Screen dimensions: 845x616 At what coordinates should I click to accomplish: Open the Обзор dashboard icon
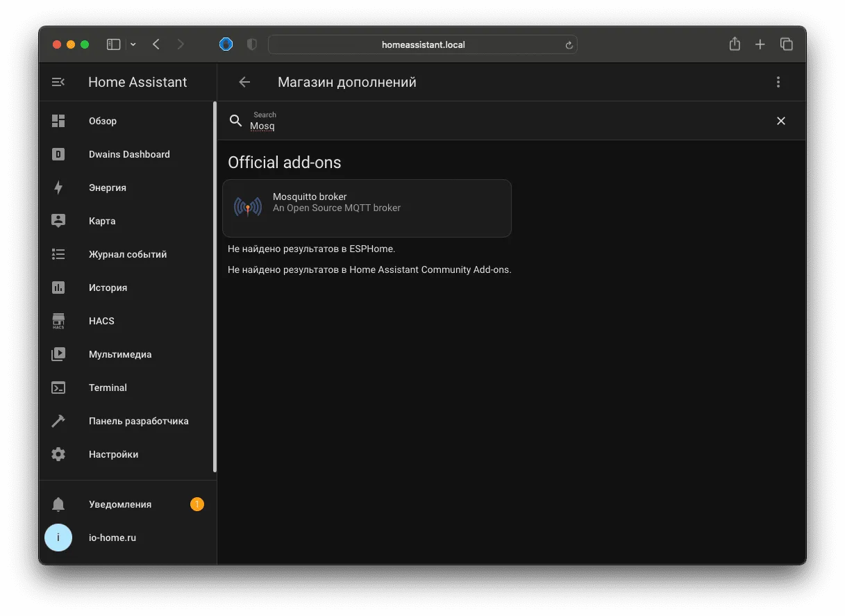58,121
